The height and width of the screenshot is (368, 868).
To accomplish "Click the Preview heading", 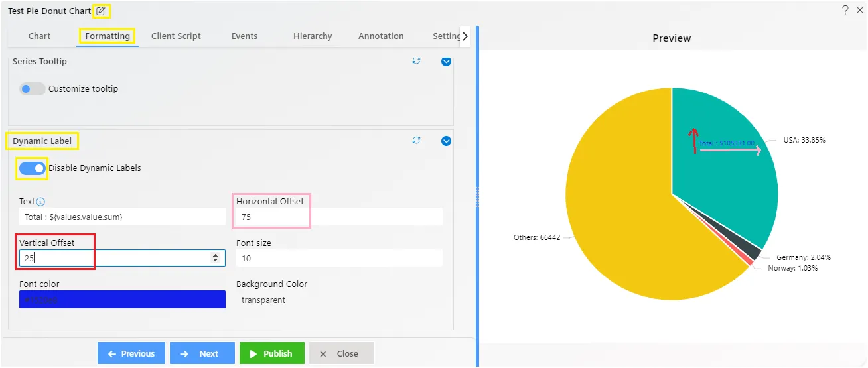I will pyautogui.click(x=672, y=38).
